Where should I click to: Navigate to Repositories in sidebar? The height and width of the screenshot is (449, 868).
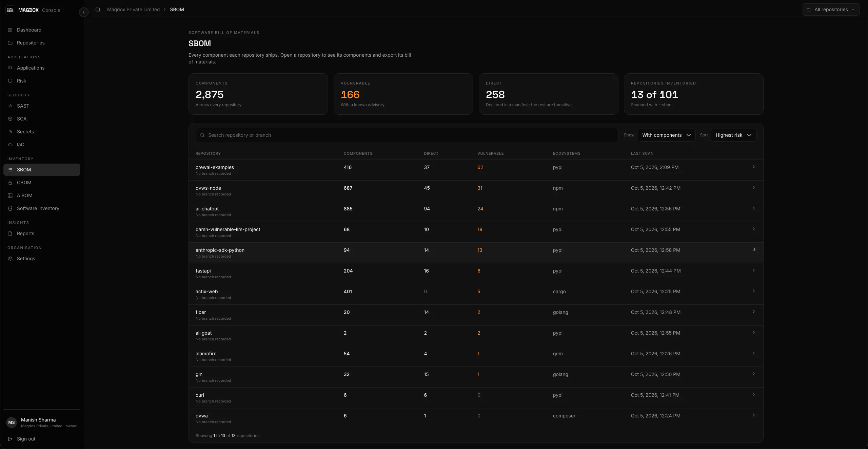tap(42, 43)
